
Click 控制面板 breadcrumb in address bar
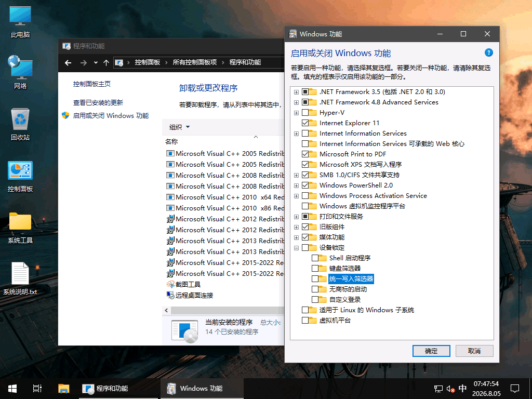tap(147, 62)
